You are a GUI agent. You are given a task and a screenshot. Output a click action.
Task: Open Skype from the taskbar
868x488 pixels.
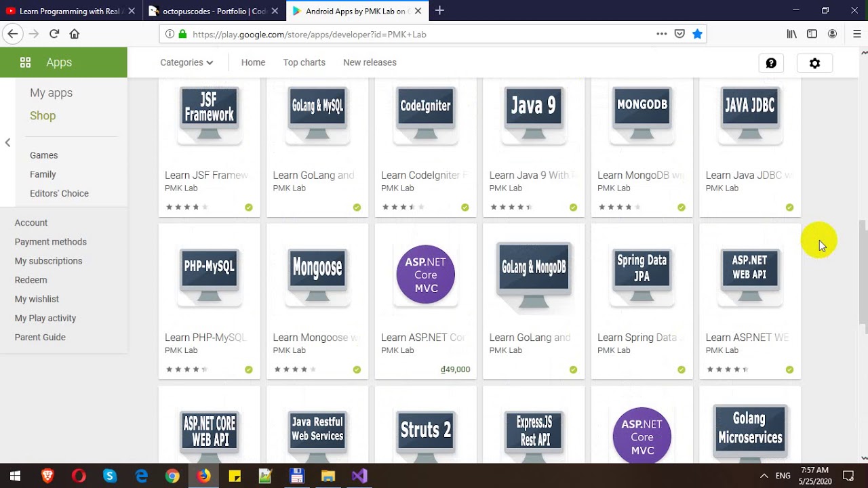click(x=110, y=476)
